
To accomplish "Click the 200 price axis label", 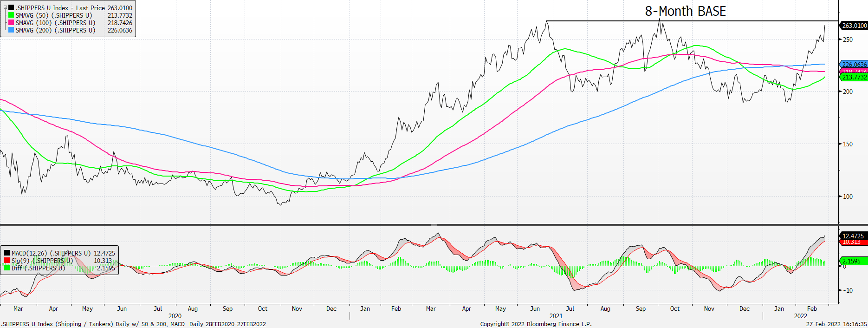I will coord(848,92).
